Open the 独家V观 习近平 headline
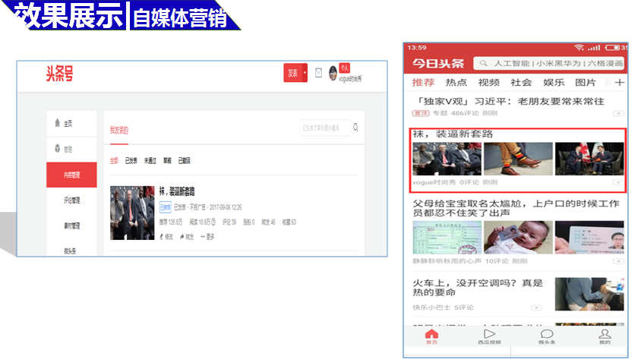Viewport: 644px width, 363px height. click(510, 102)
